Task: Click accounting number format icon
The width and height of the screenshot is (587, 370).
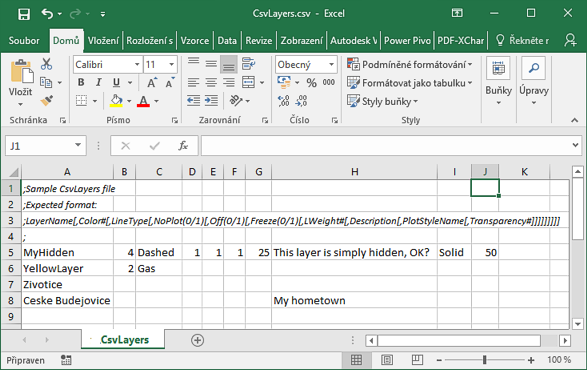Action: point(284,82)
